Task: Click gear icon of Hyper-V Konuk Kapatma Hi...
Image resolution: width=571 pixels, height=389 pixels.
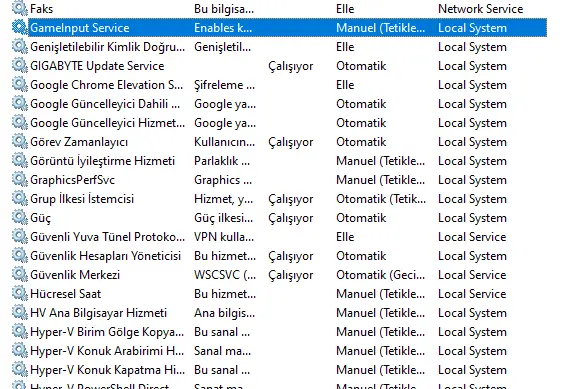Action: coord(19,369)
